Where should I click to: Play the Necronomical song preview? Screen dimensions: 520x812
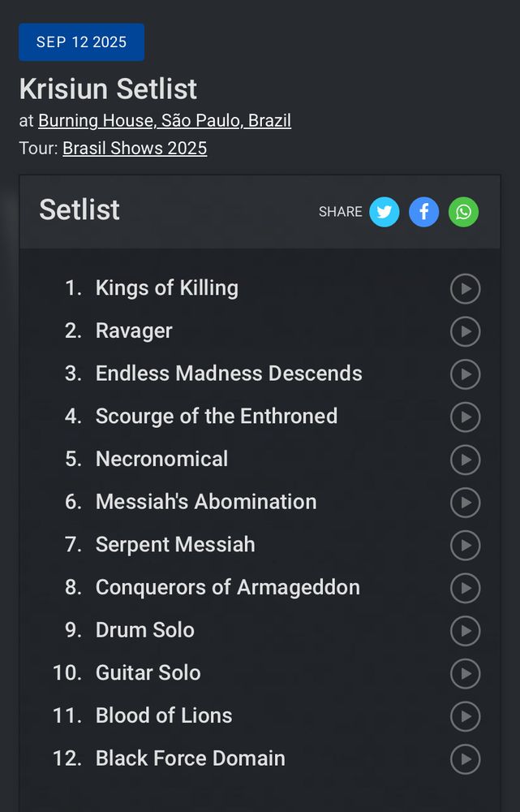[x=466, y=460]
